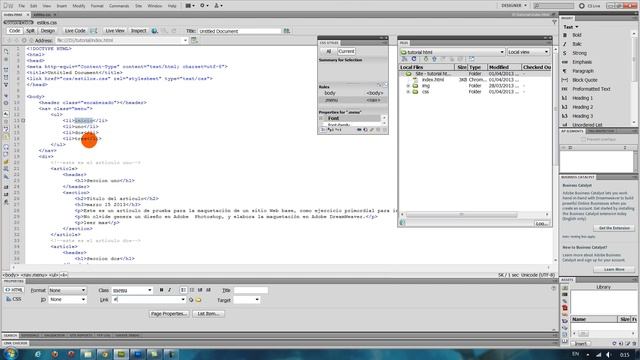Collapse the Font category in CSS properties

pyautogui.click(x=321, y=118)
